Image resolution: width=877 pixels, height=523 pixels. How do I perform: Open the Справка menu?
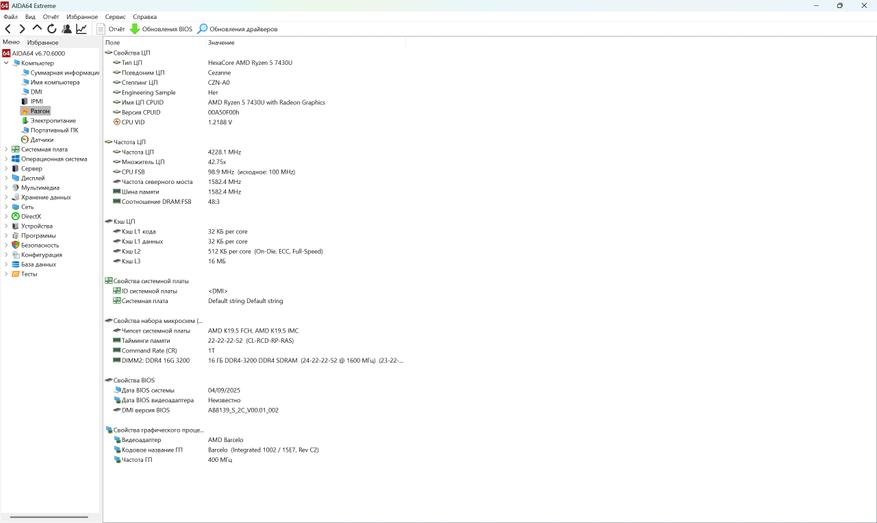coord(145,17)
